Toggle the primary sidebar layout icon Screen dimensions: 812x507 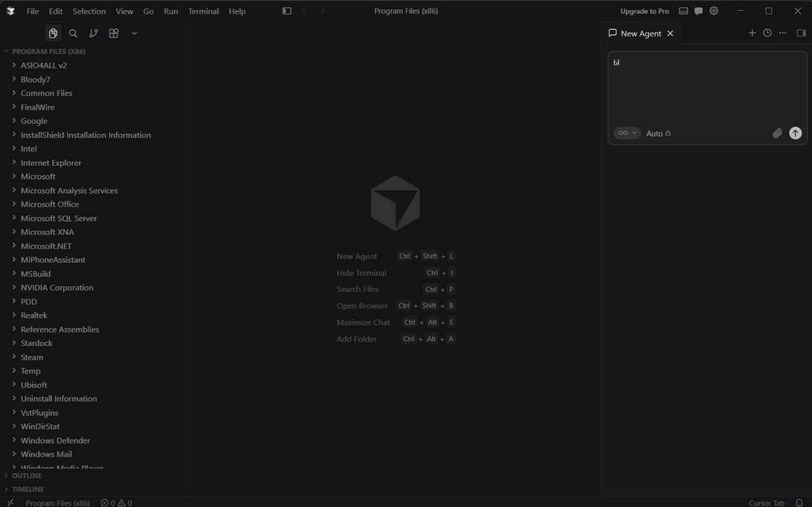click(x=287, y=11)
